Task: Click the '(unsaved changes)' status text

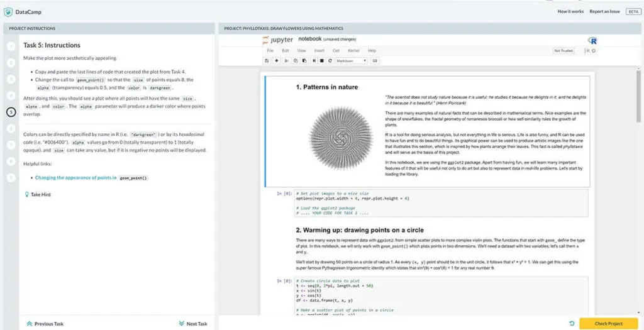Action: 340,40
